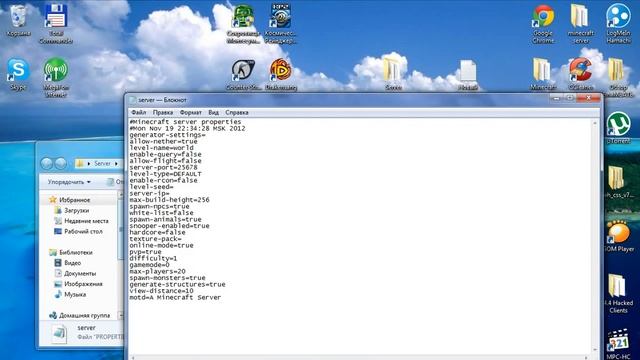Open the Skype desktop shortcut
640x360 pixels.
[x=18, y=74]
